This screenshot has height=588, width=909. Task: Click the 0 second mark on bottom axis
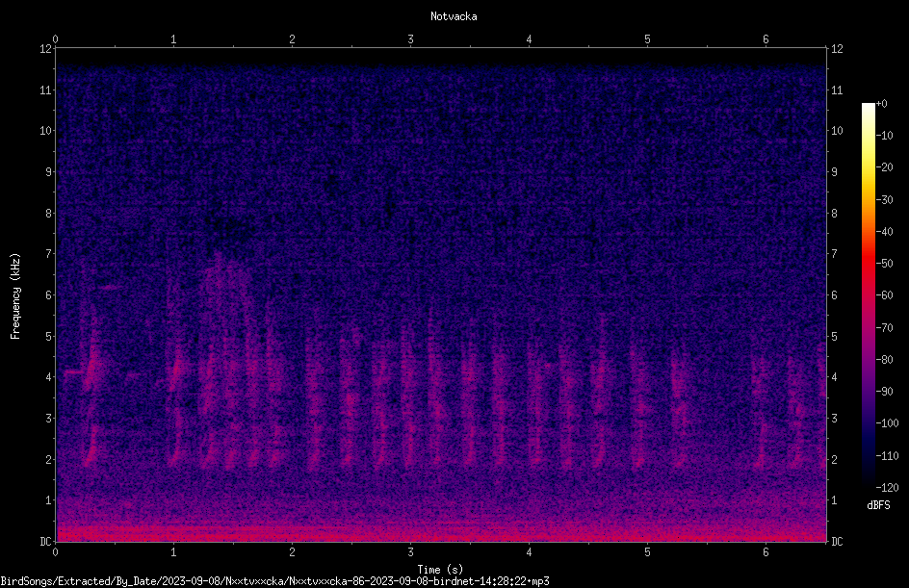pyautogui.click(x=55, y=552)
